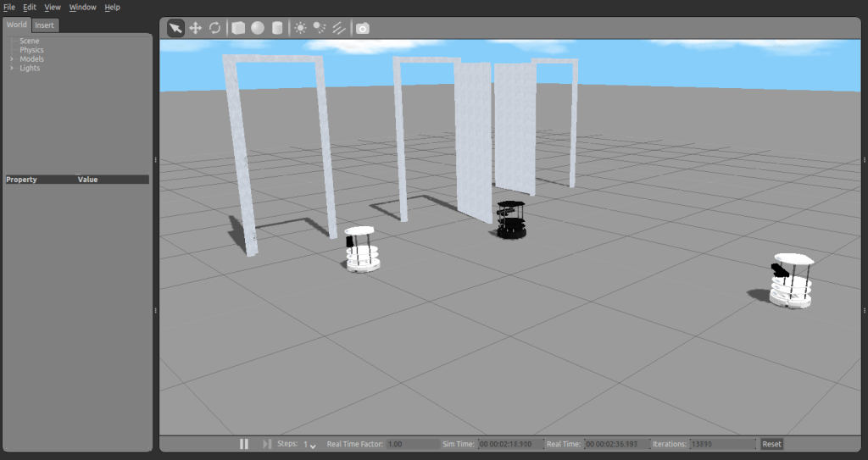Insert a cylinder shape from toolbar

point(276,28)
